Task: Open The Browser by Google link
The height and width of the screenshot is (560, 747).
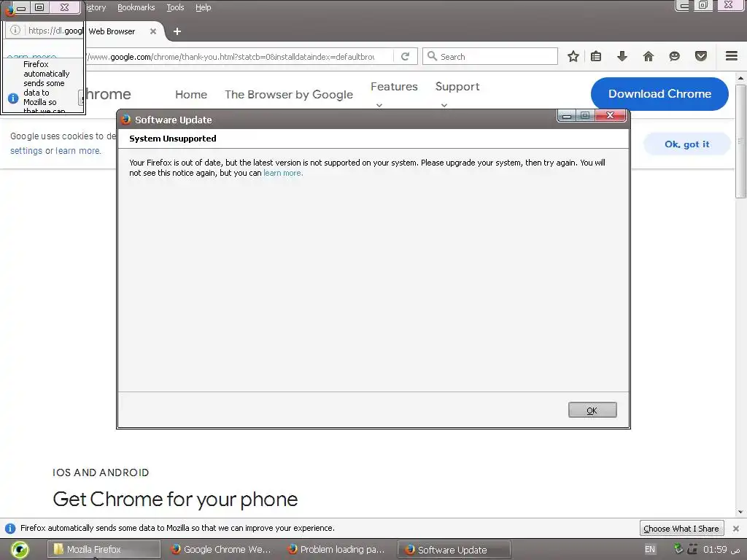Action: pos(289,95)
